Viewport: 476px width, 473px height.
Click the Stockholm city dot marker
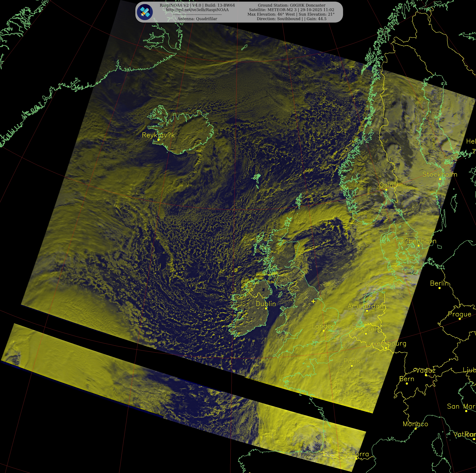440,179
